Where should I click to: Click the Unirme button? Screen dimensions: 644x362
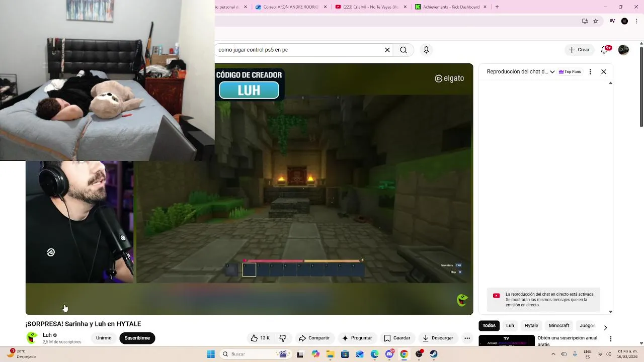tap(104, 338)
